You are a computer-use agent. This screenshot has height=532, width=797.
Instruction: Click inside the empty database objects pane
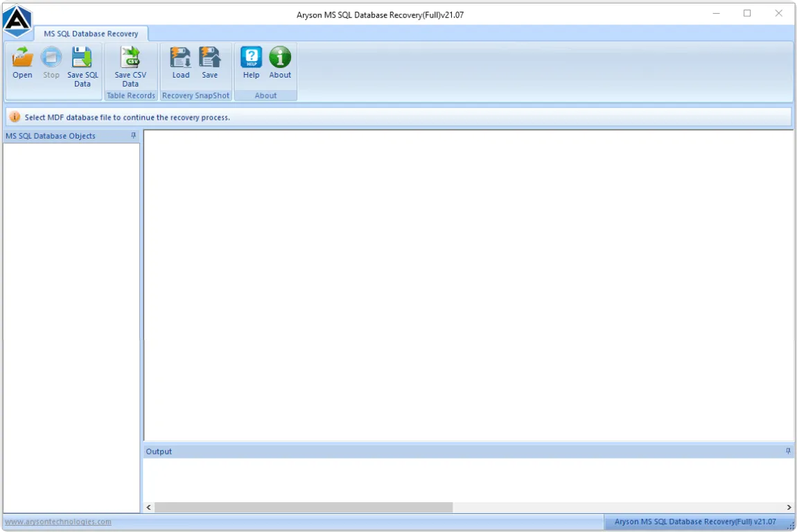[69, 312]
